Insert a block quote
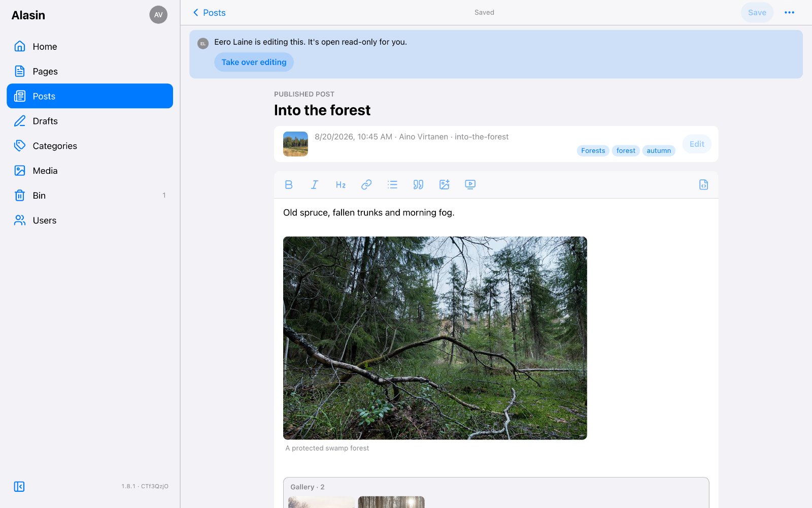This screenshot has width=812, height=508. [x=418, y=185]
